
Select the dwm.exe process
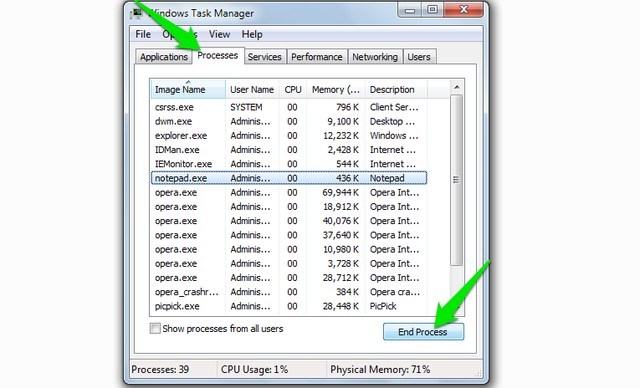tap(289, 122)
